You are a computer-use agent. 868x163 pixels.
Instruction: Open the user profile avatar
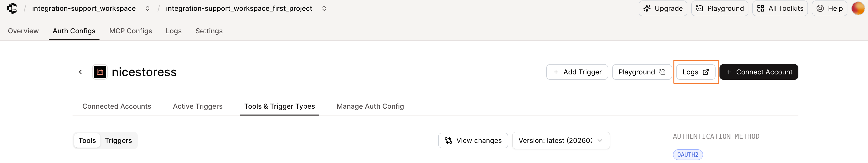(x=857, y=8)
